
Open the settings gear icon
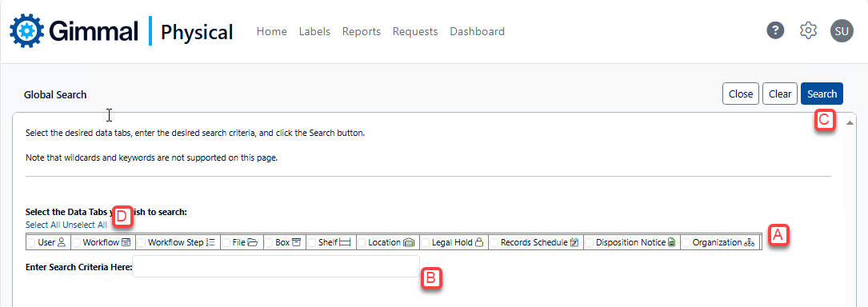click(809, 31)
